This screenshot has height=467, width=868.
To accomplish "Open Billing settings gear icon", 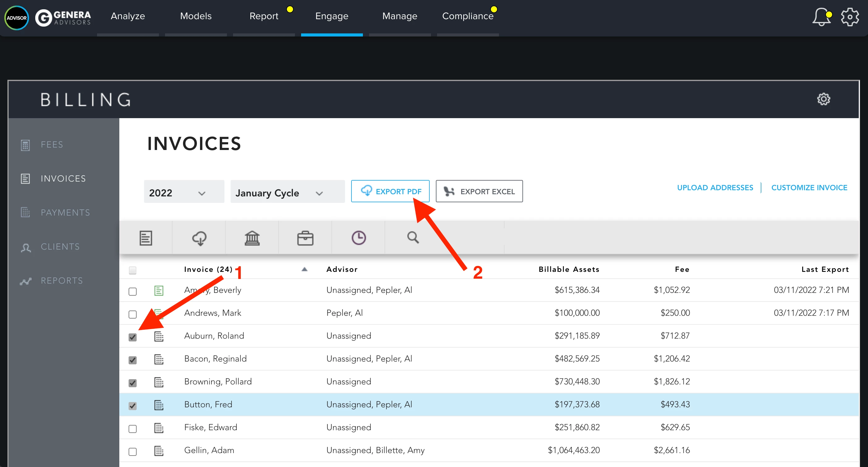I will tap(823, 99).
